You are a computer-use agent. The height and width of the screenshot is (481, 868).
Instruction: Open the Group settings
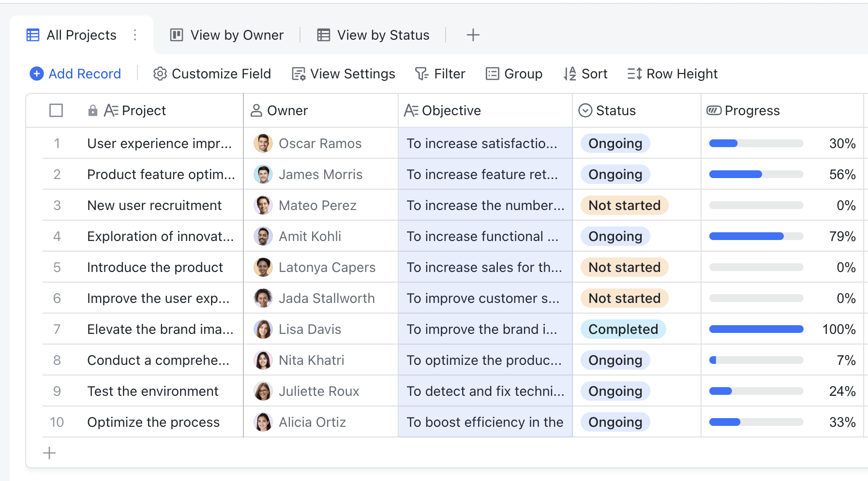[x=514, y=74]
